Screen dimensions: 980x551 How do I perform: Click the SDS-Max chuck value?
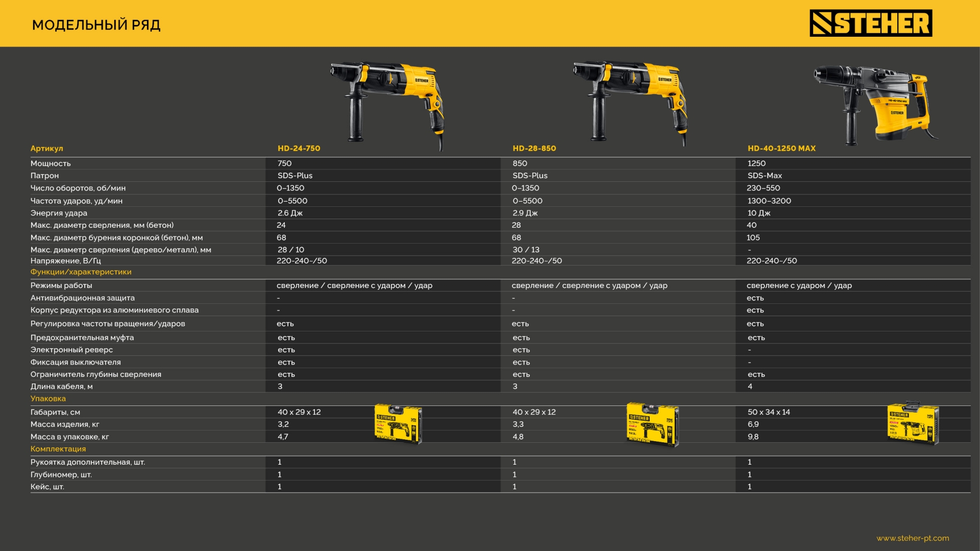764,175
